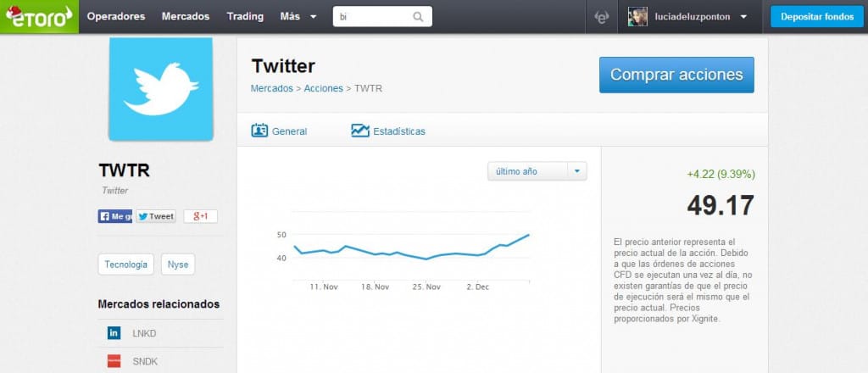Screen dimensions: 868x373
Task: Click the Comprar acciones button
Action: [676, 75]
